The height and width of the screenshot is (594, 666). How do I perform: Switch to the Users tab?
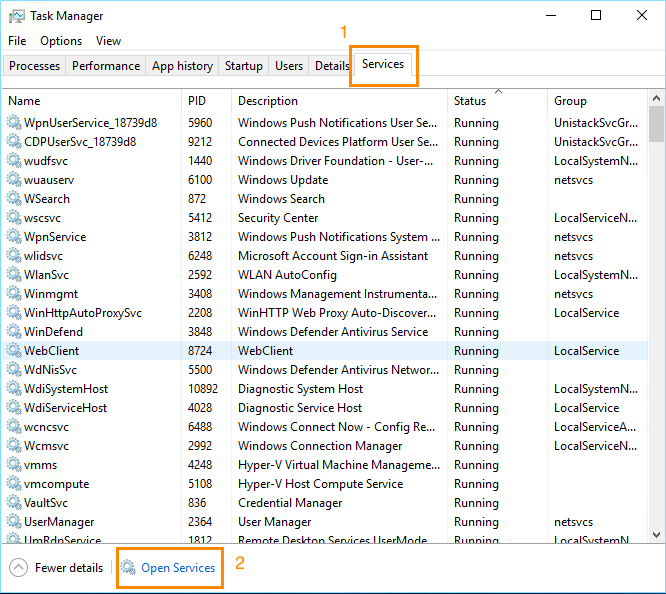pos(289,66)
